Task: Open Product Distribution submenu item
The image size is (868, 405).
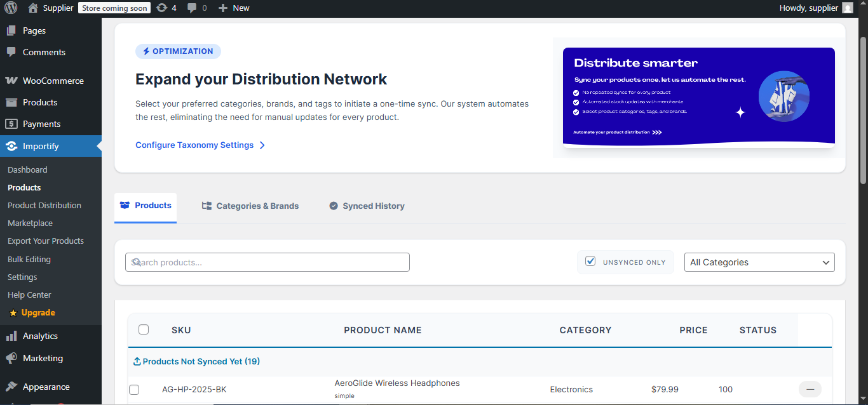Action: pos(44,205)
